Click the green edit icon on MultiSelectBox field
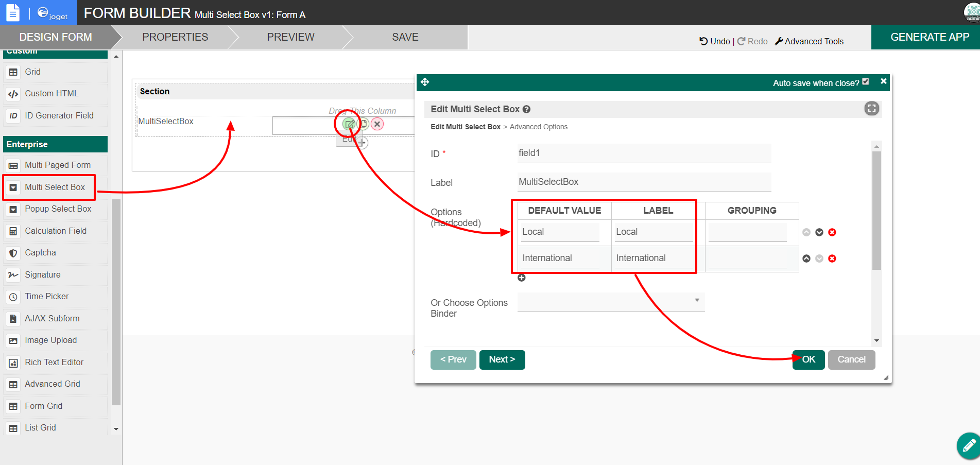 click(349, 124)
